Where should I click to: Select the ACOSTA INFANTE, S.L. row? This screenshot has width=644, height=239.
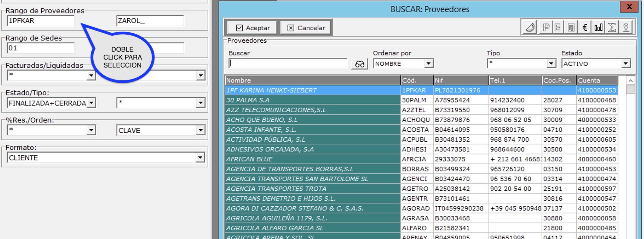tap(312, 130)
